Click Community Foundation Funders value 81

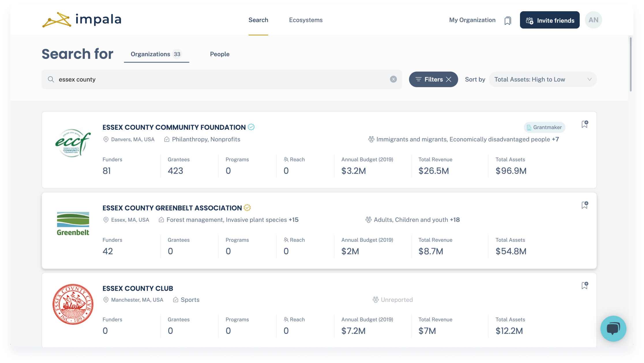[x=107, y=171]
